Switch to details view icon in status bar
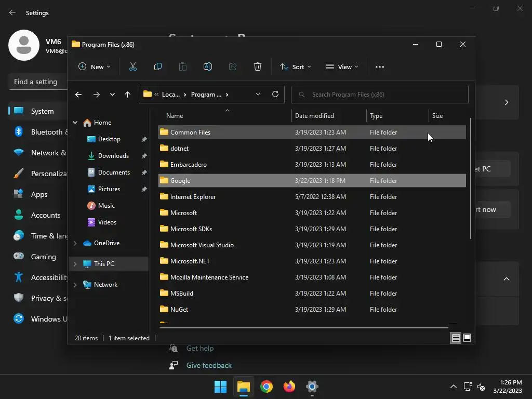The image size is (532, 399). [456, 338]
